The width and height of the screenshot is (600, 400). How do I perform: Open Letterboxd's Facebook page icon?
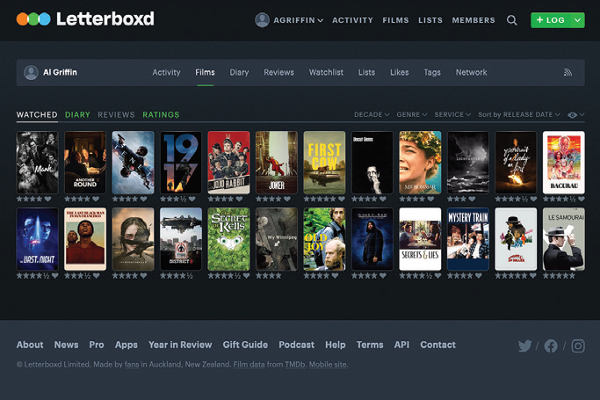tap(551, 346)
